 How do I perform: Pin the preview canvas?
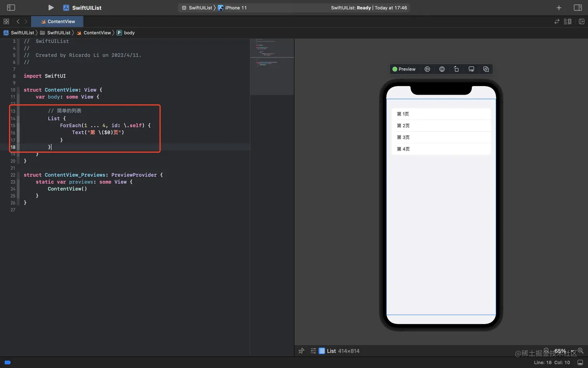301,351
